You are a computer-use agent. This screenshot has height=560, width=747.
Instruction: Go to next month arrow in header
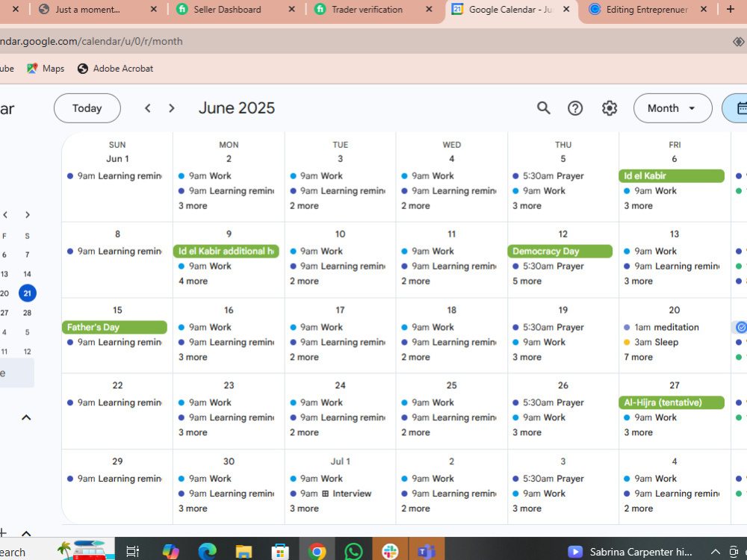click(x=172, y=108)
